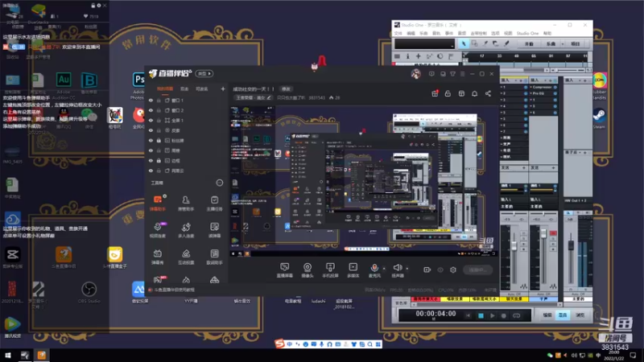Open the Studio One menu item
Viewport: 644px width, 362px height.
pyautogui.click(x=527, y=33)
